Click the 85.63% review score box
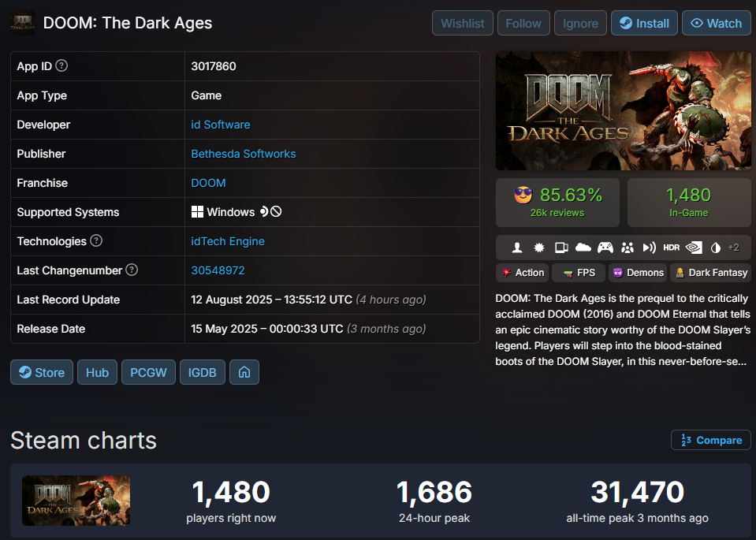The width and height of the screenshot is (756, 540). point(558,203)
